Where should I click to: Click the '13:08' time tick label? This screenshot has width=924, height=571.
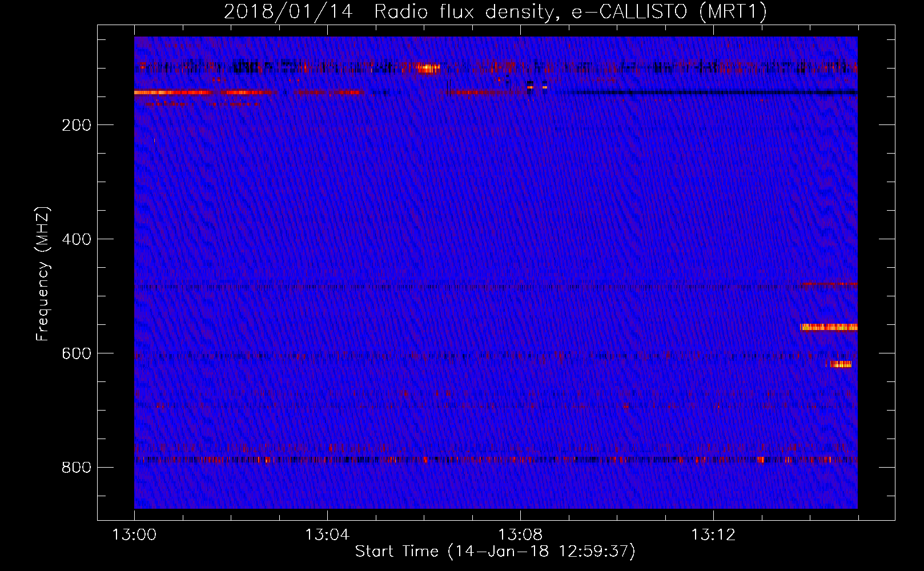pyautogui.click(x=520, y=535)
